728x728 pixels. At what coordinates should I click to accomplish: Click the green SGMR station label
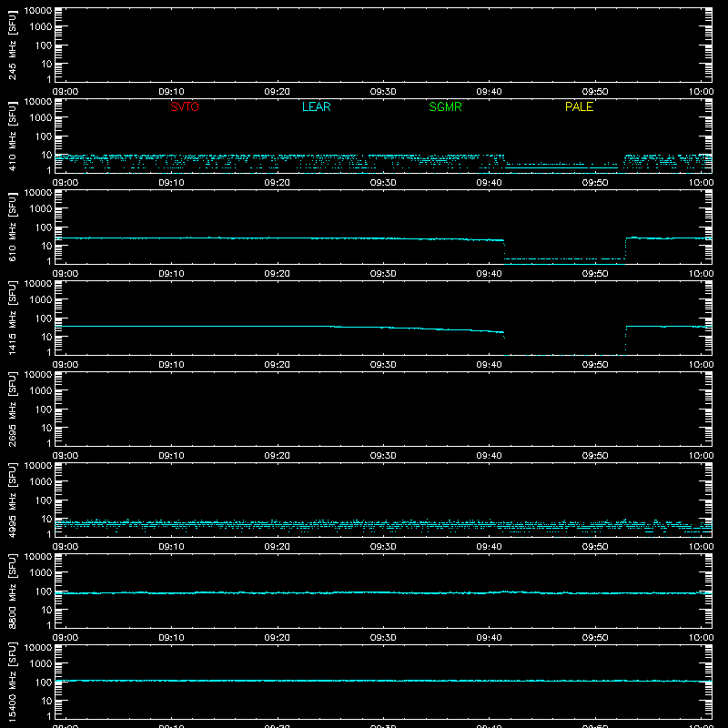click(x=445, y=106)
